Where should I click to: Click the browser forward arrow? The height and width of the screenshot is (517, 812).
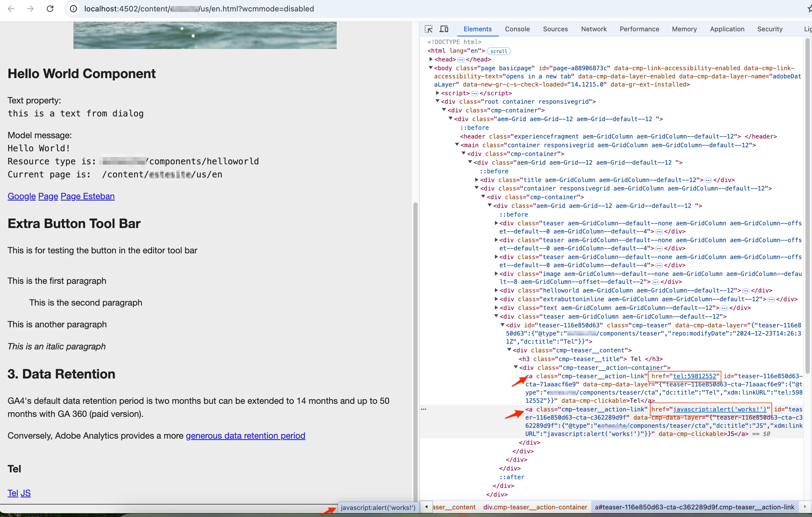coord(30,9)
